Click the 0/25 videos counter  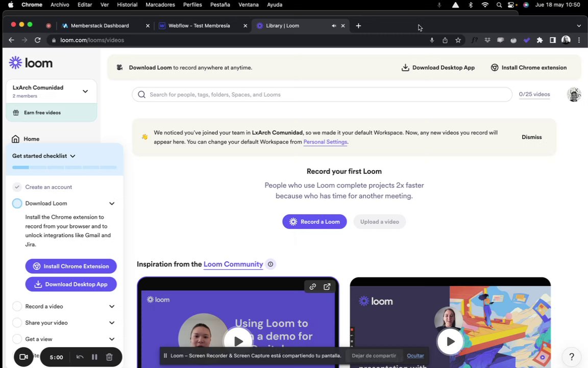(534, 94)
